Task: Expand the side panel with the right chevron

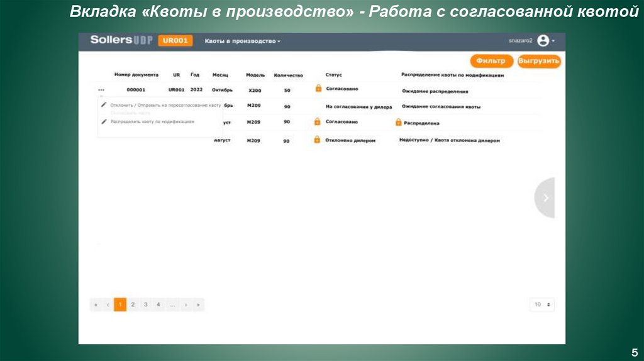Action: click(x=545, y=197)
